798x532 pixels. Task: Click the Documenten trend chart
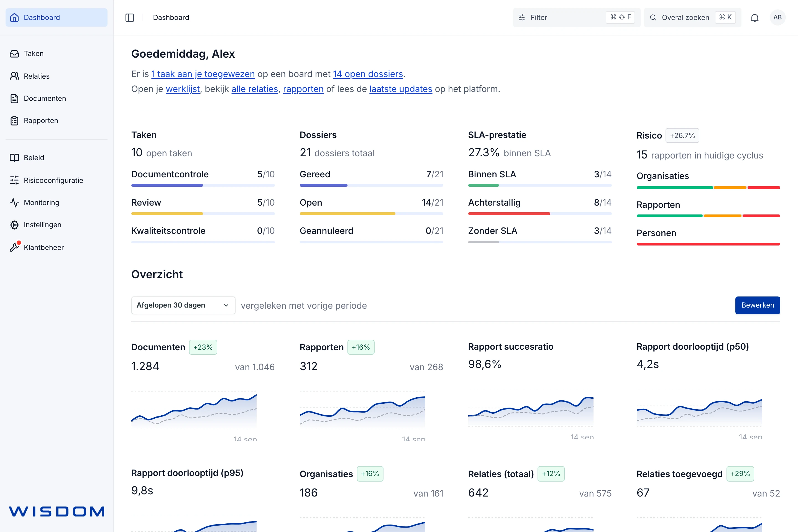pyautogui.click(x=194, y=410)
